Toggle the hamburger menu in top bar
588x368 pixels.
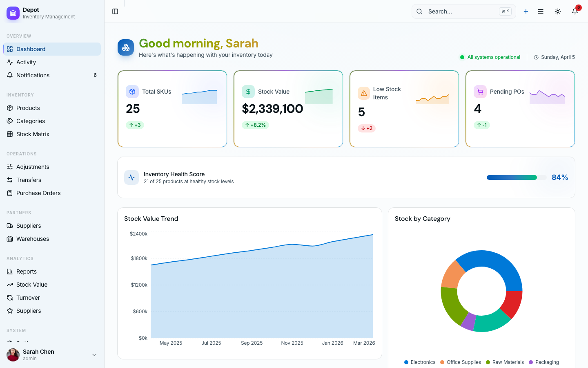pyautogui.click(x=541, y=11)
